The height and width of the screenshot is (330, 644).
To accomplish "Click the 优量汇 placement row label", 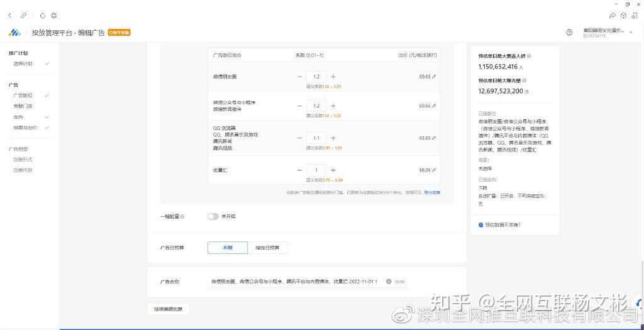I will (x=219, y=170).
